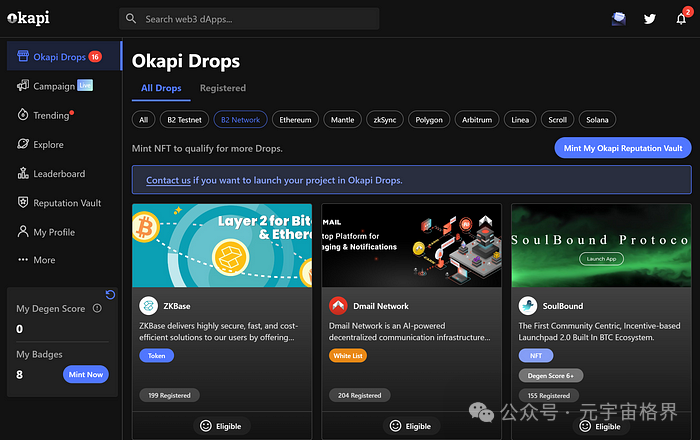Open the notifications bell
The image size is (700, 440).
pyautogui.click(x=681, y=19)
